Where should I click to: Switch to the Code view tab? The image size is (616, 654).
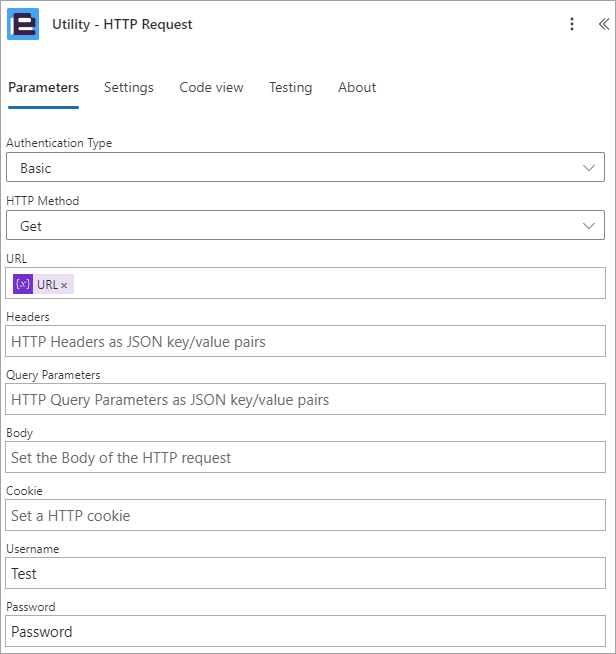(x=211, y=87)
